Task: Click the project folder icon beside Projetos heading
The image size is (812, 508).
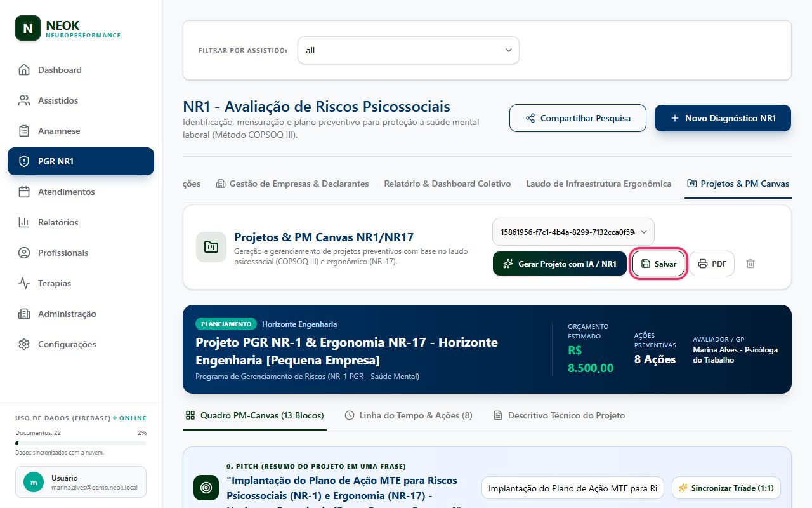Action: pyautogui.click(x=211, y=247)
